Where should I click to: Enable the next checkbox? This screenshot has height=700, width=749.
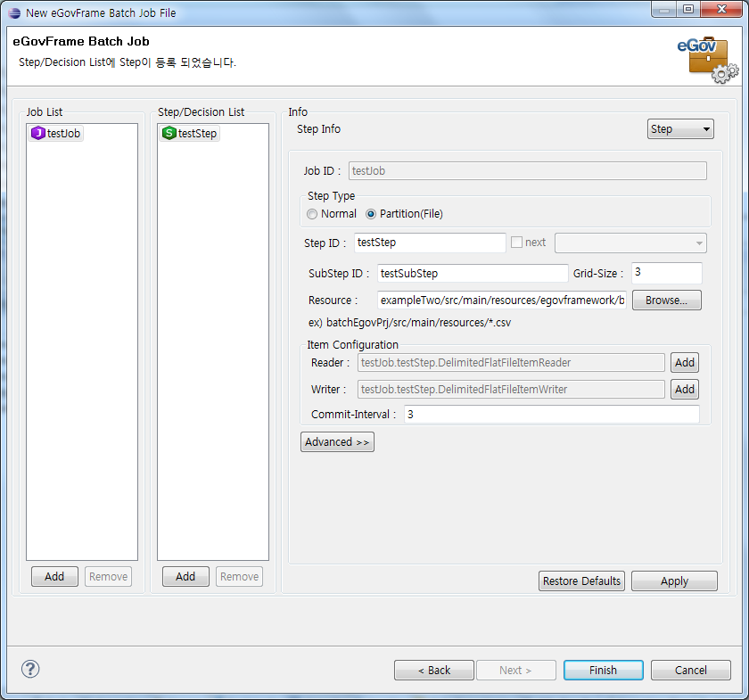tap(516, 243)
